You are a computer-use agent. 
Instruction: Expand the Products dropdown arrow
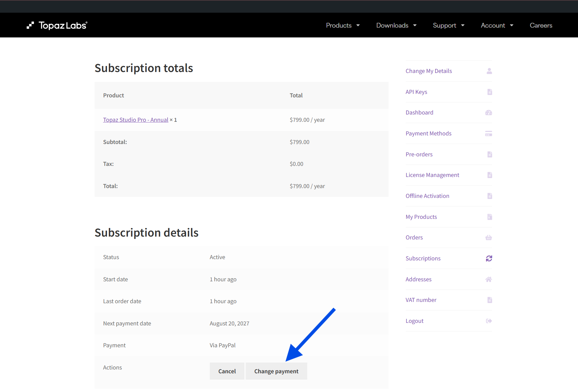pos(358,25)
